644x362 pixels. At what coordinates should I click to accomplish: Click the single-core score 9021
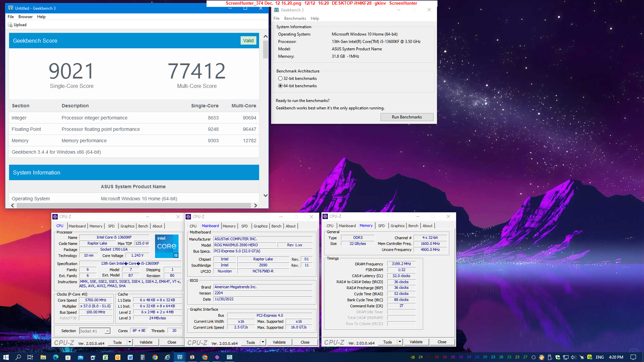pos(71,71)
